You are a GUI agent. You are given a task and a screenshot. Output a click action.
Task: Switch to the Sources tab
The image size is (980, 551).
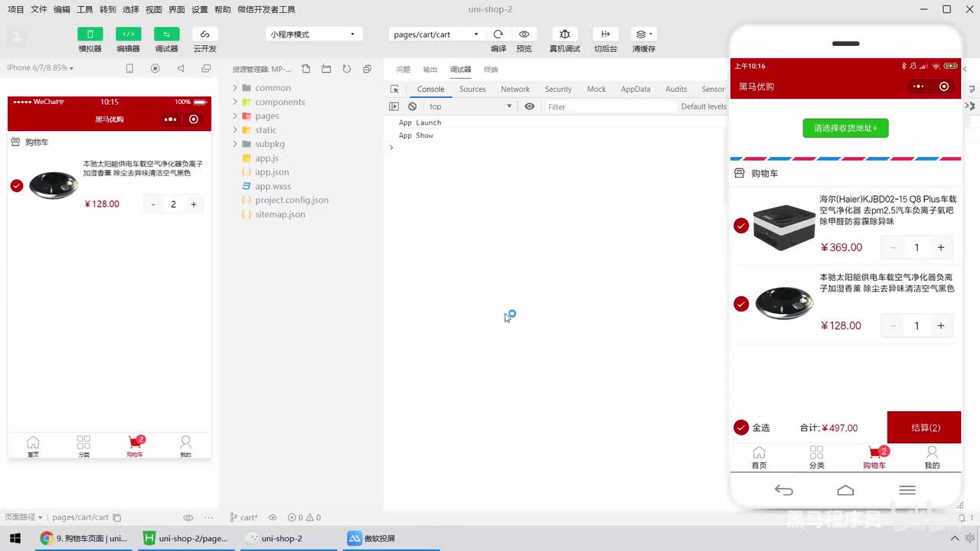pyautogui.click(x=472, y=90)
